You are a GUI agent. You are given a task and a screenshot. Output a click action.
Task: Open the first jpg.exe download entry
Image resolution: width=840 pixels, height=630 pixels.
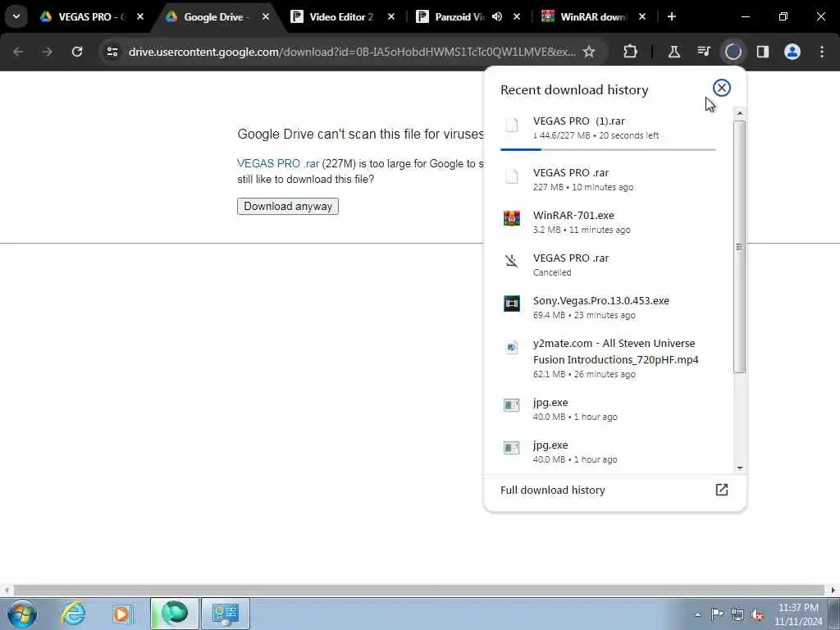[x=608, y=409]
